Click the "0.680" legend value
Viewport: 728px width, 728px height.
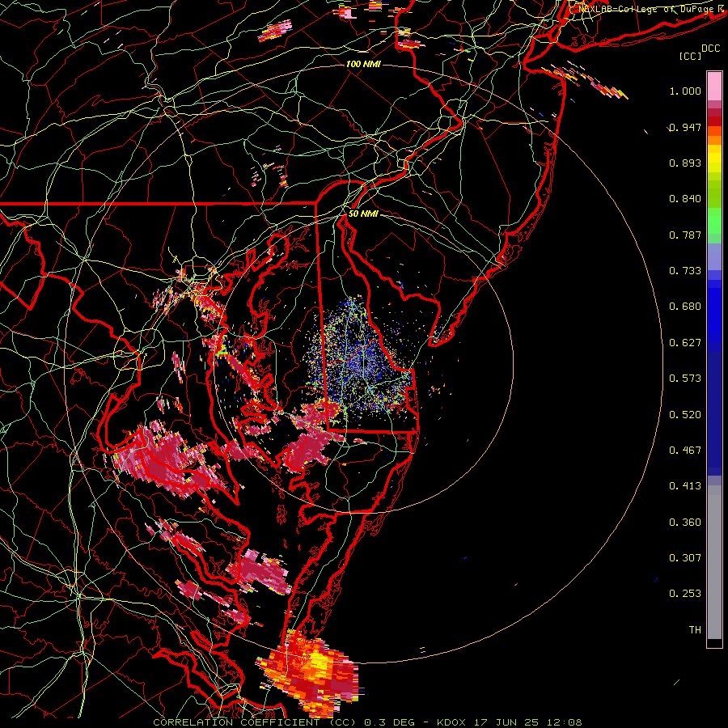tap(685, 307)
